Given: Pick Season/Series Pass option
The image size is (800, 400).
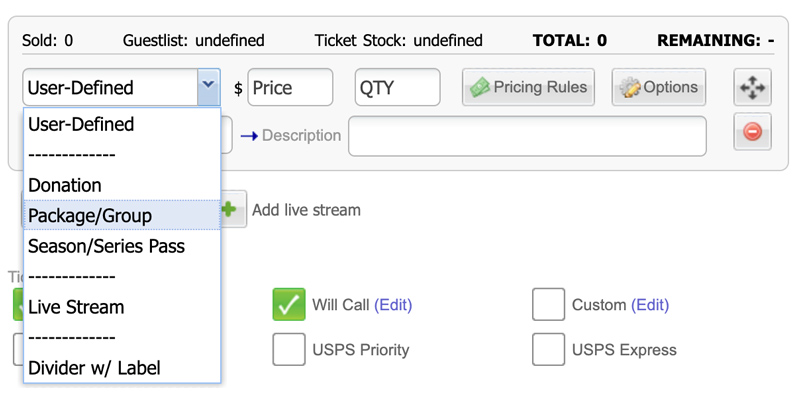Looking at the screenshot, I should pyautogui.click(x=122, y=246).
